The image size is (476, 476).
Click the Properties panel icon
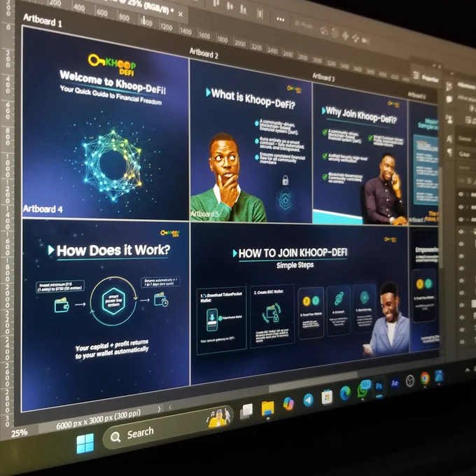(416, 75)
